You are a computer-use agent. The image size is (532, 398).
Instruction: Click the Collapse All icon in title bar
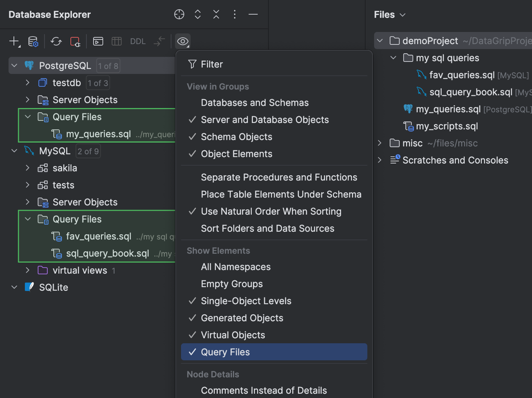click(216, 14)
